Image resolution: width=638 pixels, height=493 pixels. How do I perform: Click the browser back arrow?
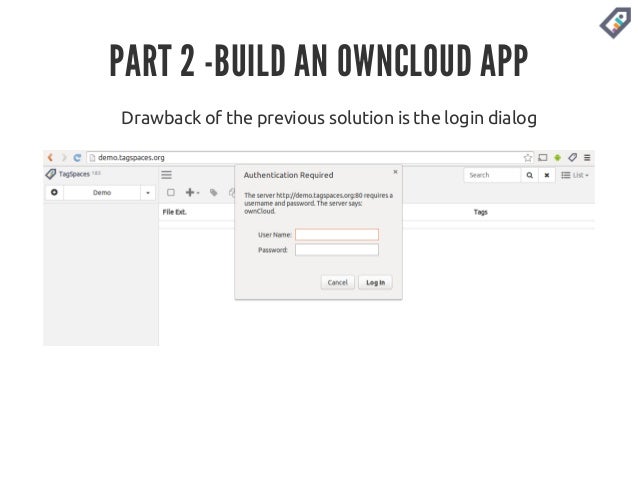(50, 157)
